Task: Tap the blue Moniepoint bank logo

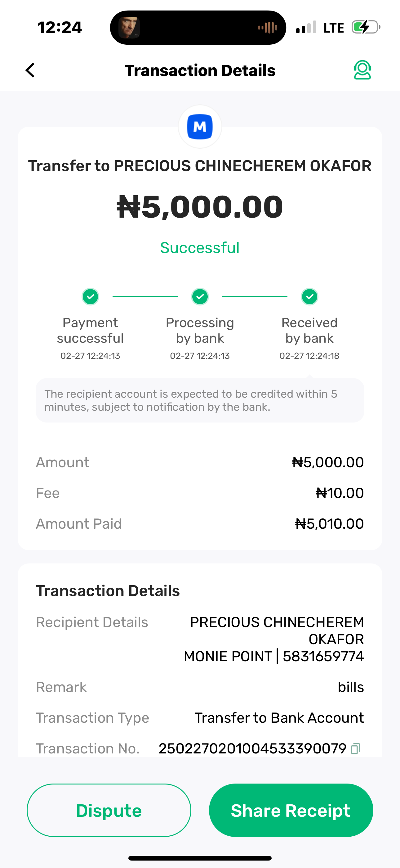Action: click(200, 127)
